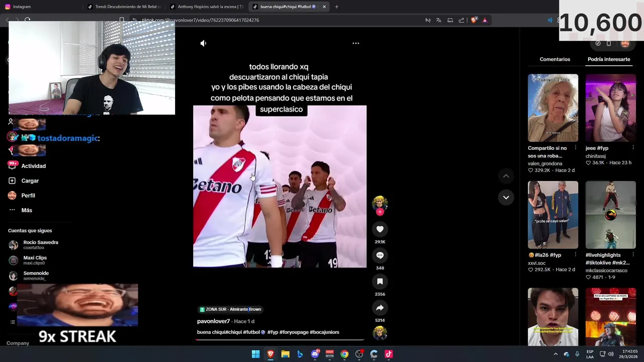Image resolution: width=644 pixels, height=362 pixels.
Task: Like the video with the heart icon
Action: click(380, 229)
